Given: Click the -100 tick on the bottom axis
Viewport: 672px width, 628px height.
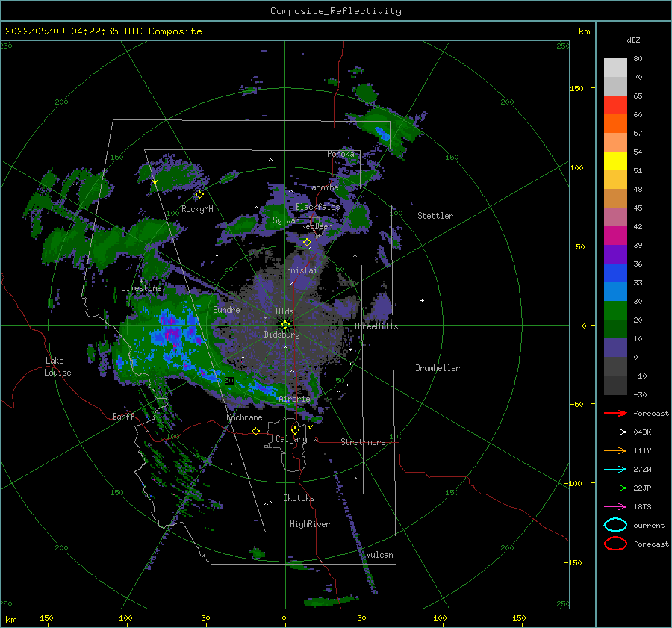Looking at the screenshot, I should tap(123, 618).
